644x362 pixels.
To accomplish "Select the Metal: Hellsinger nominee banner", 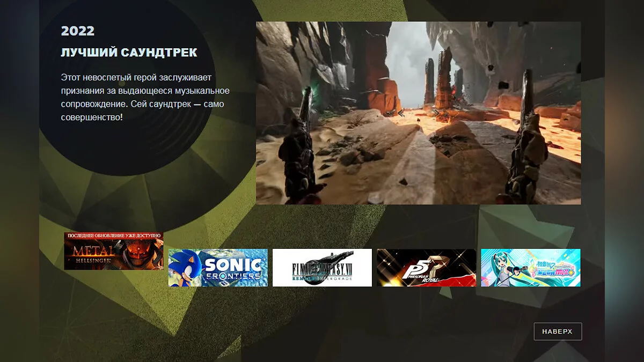I will coord(114,251).
